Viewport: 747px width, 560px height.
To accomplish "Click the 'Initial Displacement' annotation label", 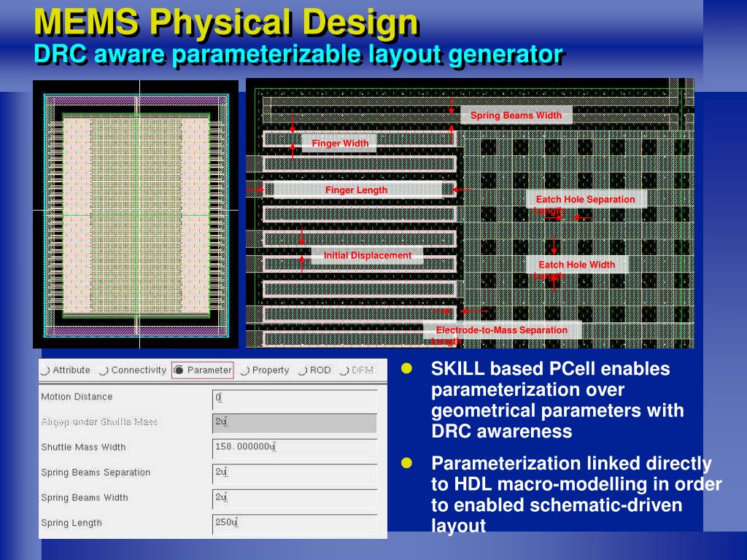I will pos(368,255).
